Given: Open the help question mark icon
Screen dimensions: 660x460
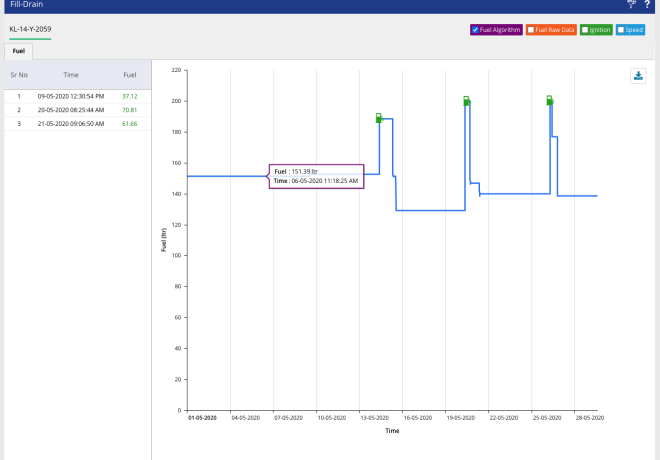Looking at the screenshot, I should pos(647,5).
